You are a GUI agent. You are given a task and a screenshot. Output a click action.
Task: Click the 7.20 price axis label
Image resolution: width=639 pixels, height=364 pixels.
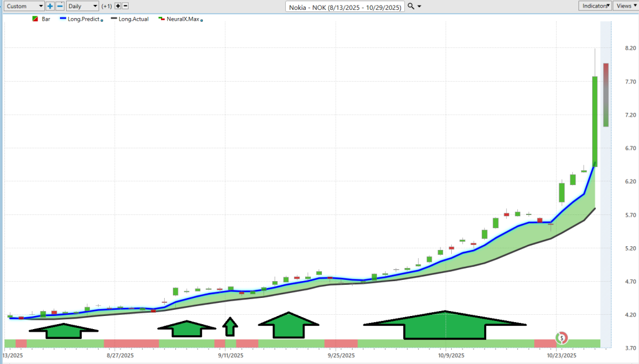tap(630, 115)
